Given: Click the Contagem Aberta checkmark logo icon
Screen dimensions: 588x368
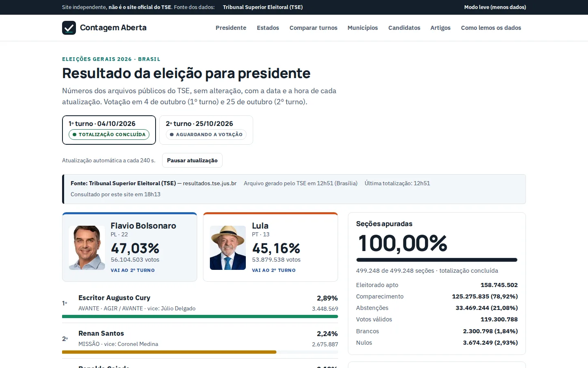Looking at the screenshot, I should (x=69, y=28).
